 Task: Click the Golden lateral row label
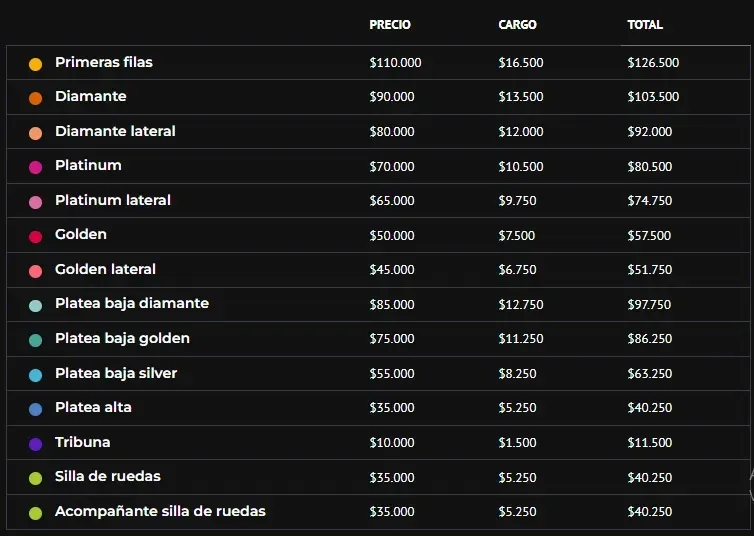[105, 269]
